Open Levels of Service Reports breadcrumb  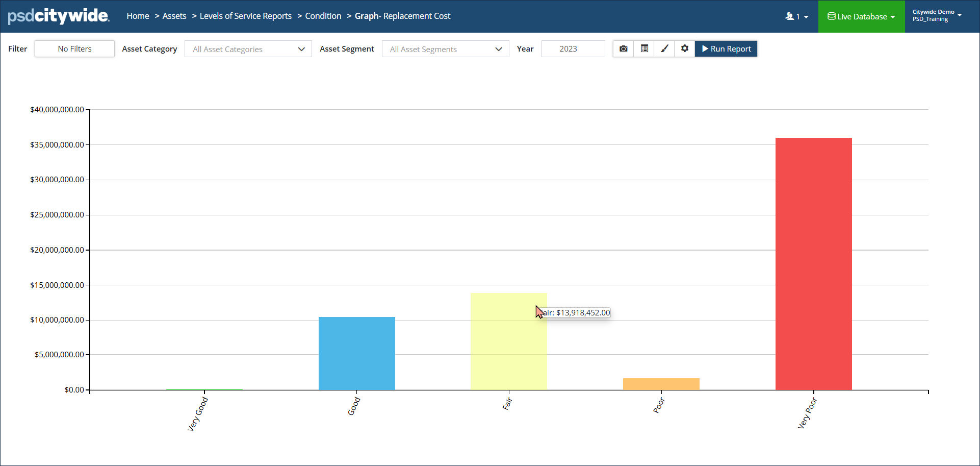click(246, 16)
